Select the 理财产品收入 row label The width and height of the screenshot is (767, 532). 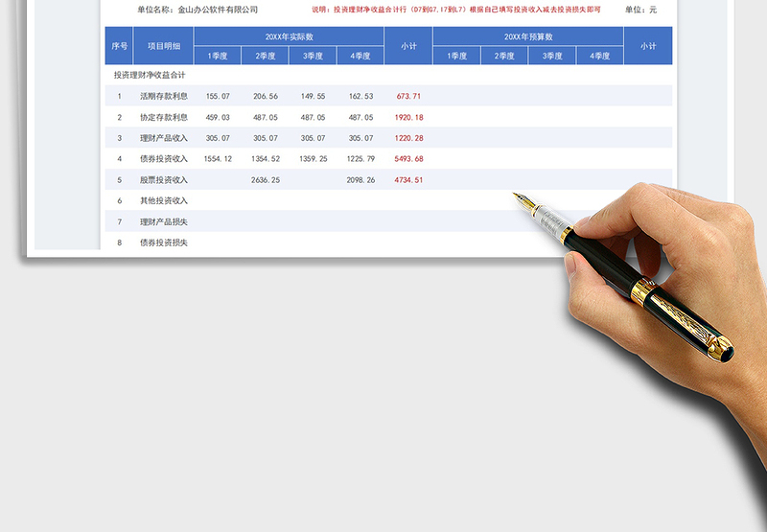click(x=164, y=138)
